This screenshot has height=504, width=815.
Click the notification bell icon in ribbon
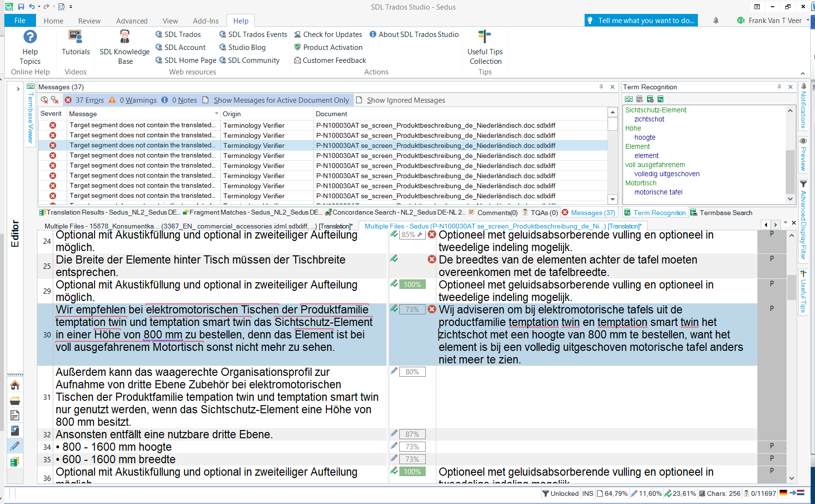(x=716, y=21)
